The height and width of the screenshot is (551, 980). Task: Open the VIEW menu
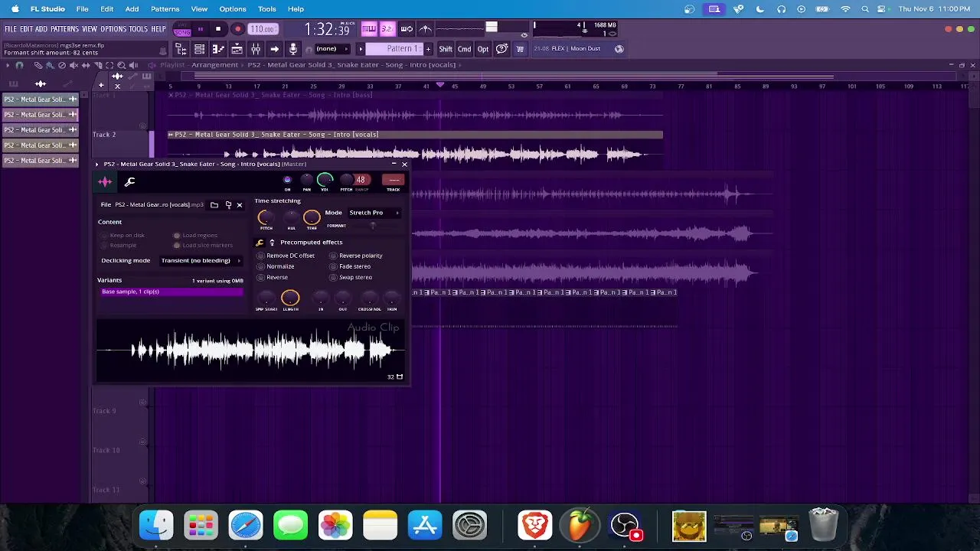pyautogui.click(x=90, y=29)
